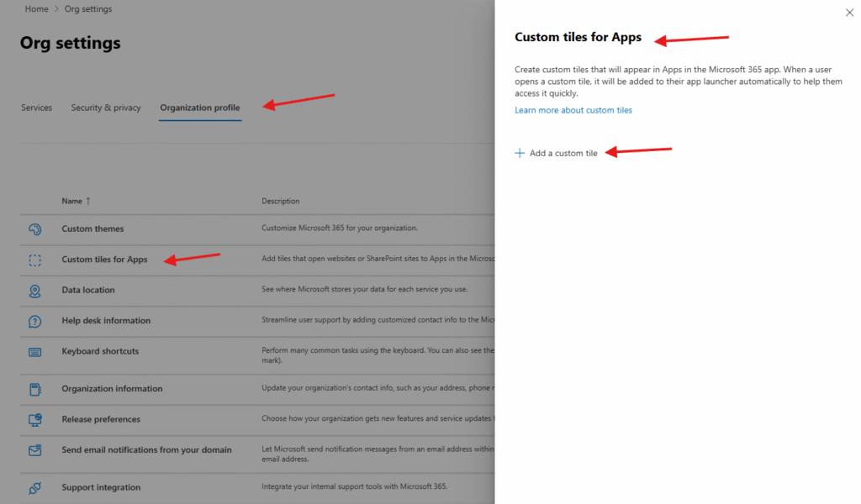Click the plus icon for adding a tile

point(520,153)
